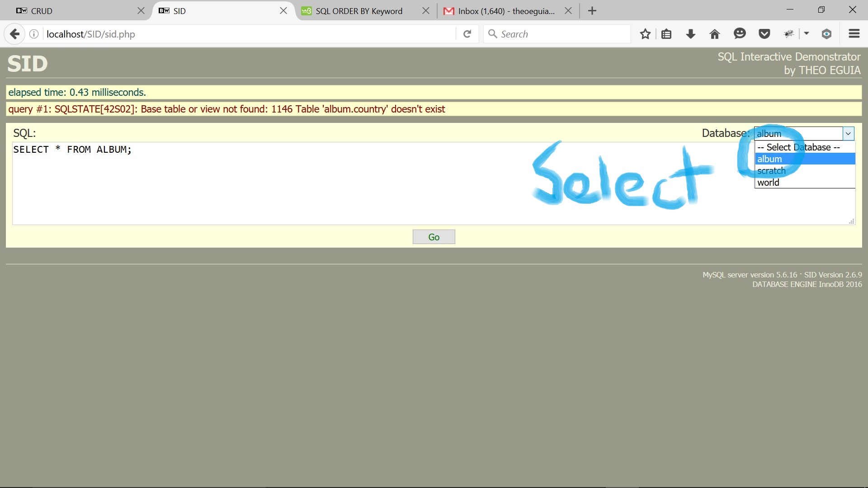Open a new browser tab with plus button

coord(592,10)
